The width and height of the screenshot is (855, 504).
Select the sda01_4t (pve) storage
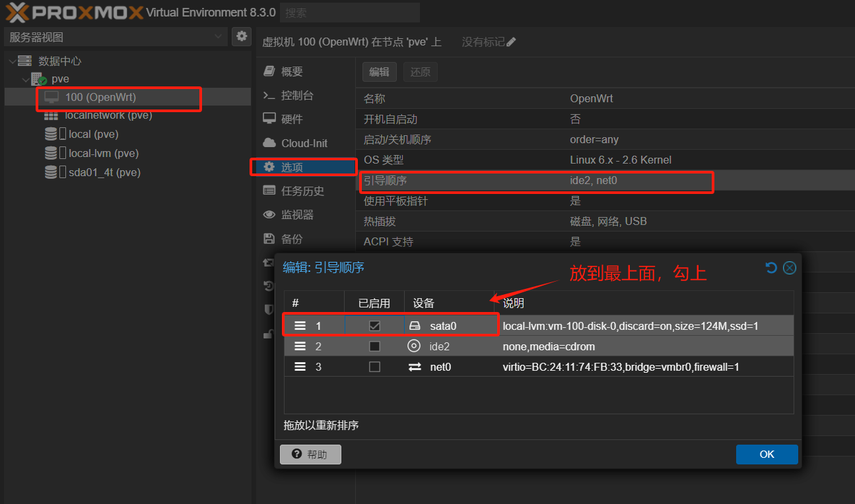coord(104,172)
